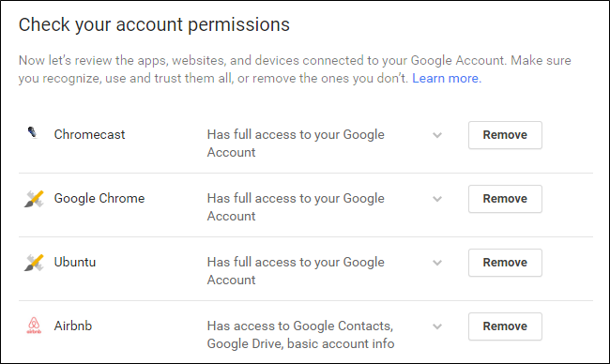Click the Check your account permissions heading
Screen dimensions: 610x364
pos(154,25)
